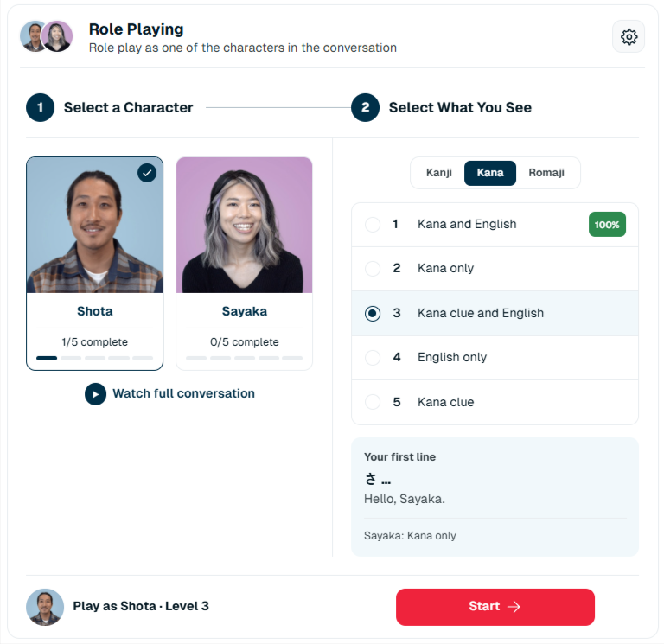Click the Start button
664x644 pixels.
(x=495, y=607)
